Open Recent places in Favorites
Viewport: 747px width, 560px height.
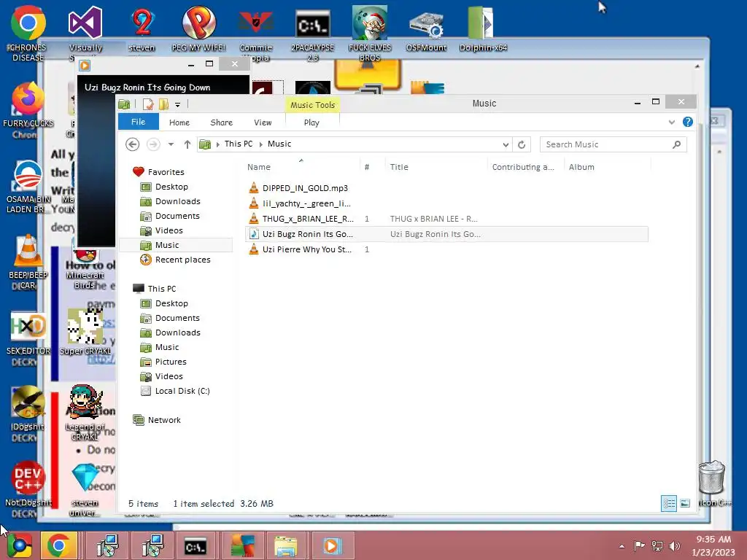(x=182, y=260)
